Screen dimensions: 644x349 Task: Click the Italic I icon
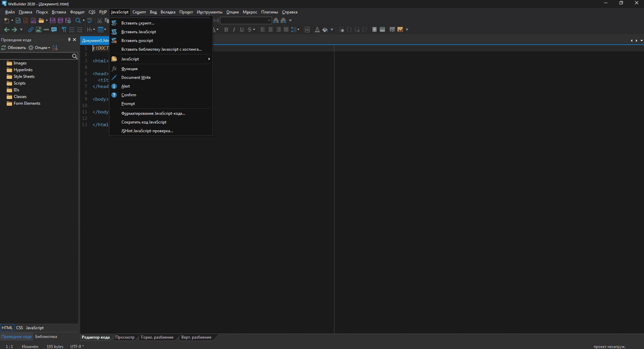(x=234, y=30)
